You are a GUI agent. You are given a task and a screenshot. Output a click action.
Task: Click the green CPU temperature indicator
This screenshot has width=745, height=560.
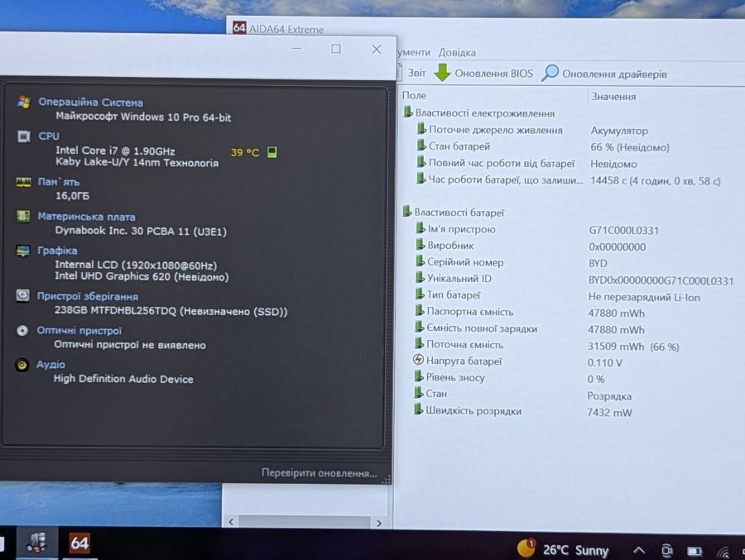(x=272, y=152)
